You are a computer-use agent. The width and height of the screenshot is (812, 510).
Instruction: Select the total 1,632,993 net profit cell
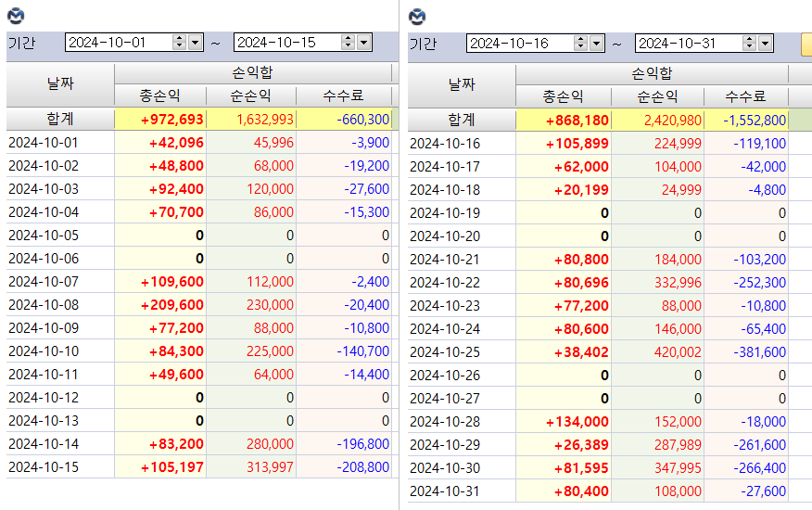pyautogui.click(x=251, y=120)
